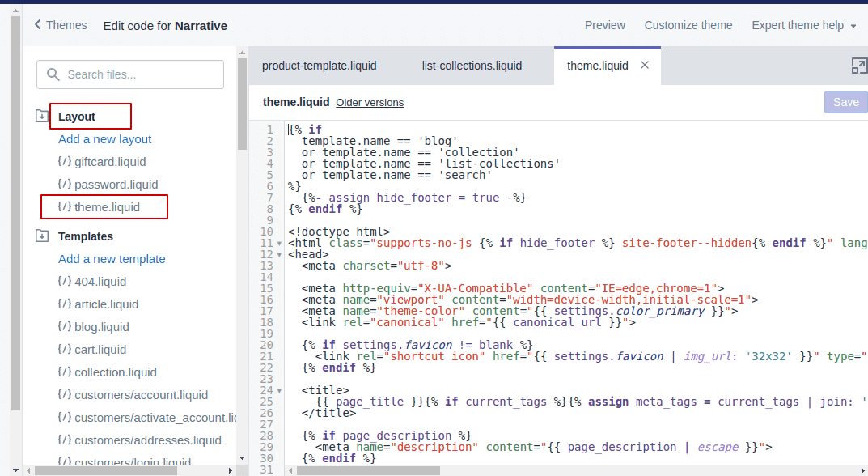Click Add a new layout link
The width and height of the screenshot is (868, 476).
104,139
